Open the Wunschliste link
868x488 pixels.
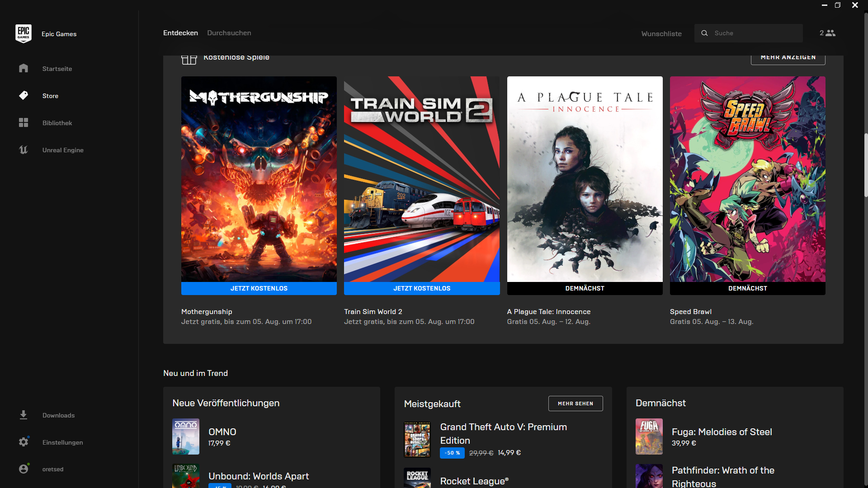tap(661, 34)
